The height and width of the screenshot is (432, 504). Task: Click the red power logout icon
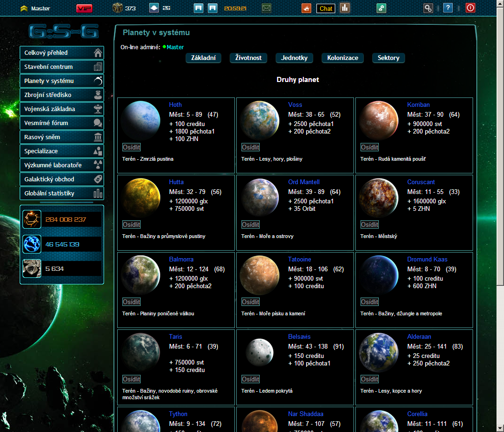470,8
